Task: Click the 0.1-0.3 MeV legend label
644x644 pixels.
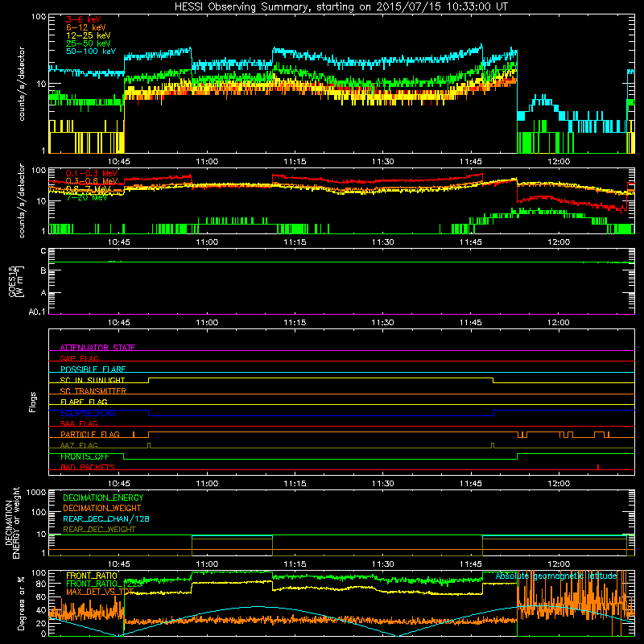Action: click(92, 173)
